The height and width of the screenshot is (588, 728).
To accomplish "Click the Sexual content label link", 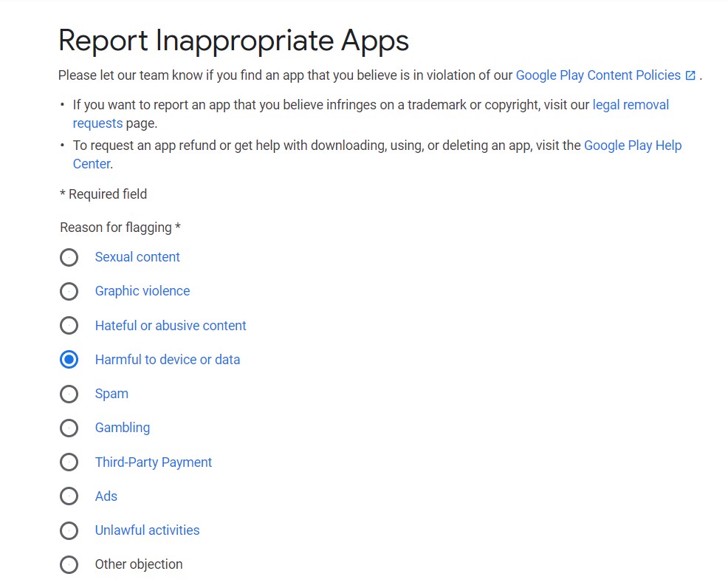I will point(137,257).
